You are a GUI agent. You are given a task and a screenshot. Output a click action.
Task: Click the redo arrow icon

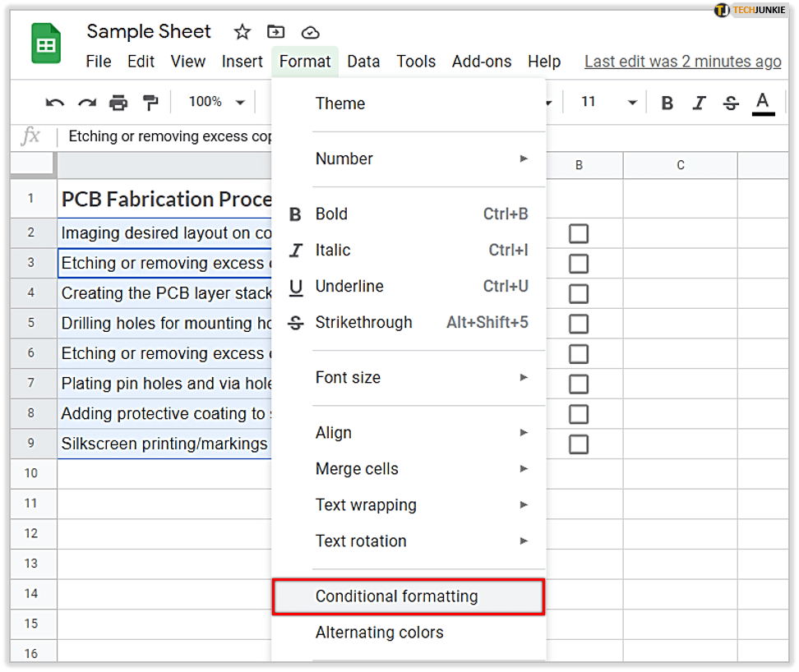click(87, 103)
